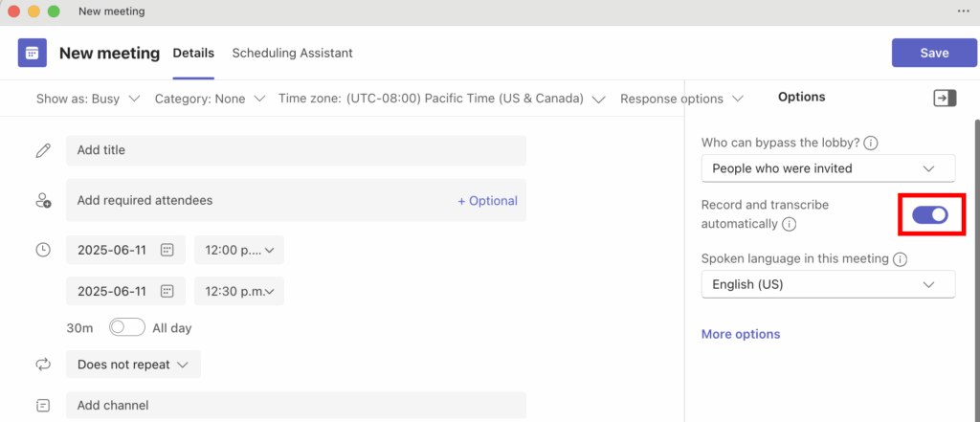Turn off Record and transcribe automatically

tap(929, 214)
